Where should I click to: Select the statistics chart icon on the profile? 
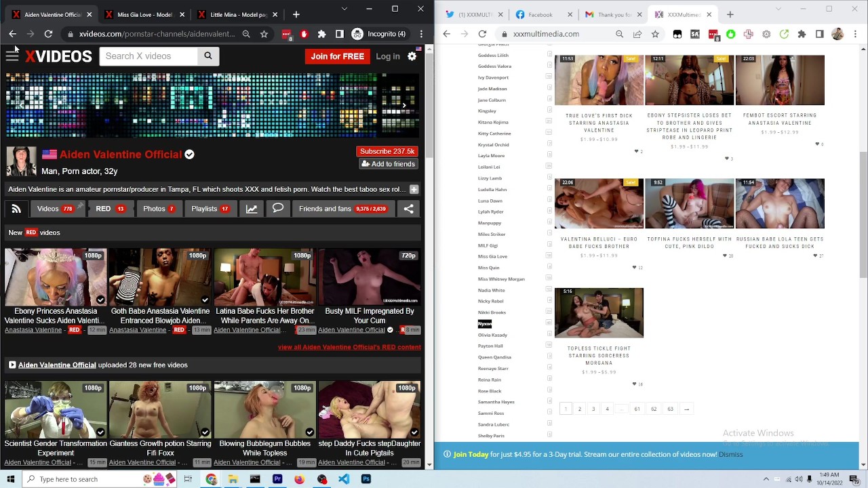click(251, 208)
